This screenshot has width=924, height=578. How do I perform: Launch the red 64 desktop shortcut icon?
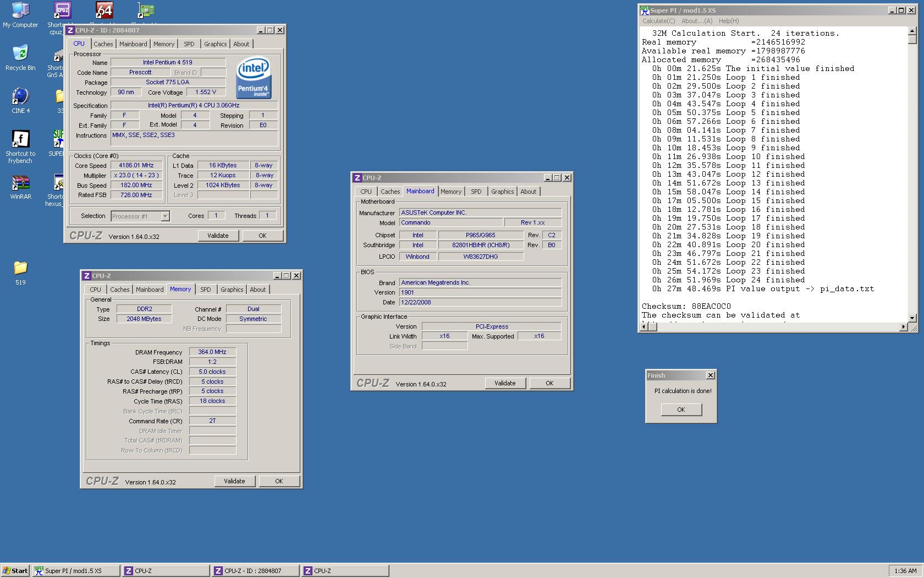point(105,10)
